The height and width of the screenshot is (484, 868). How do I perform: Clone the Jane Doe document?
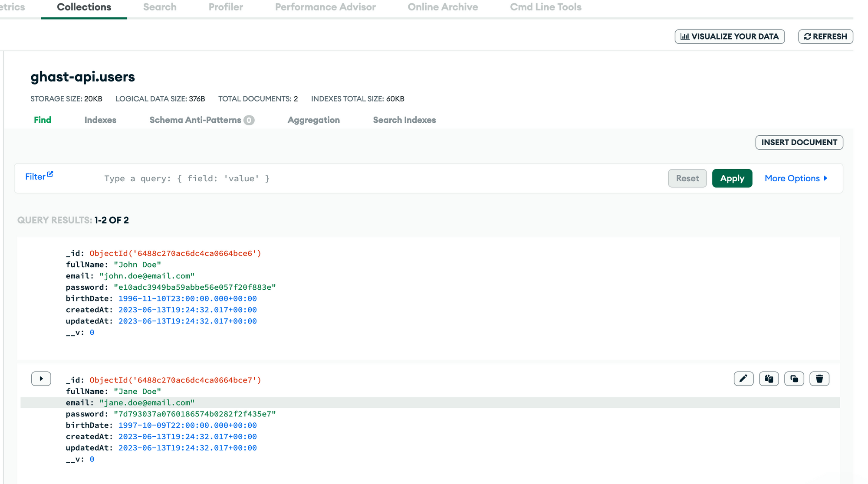pos(794,379)
